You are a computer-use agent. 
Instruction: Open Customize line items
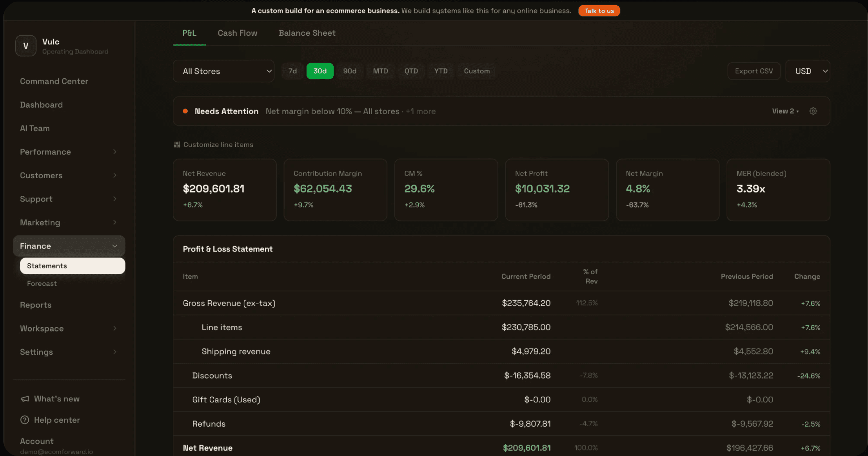214,145
